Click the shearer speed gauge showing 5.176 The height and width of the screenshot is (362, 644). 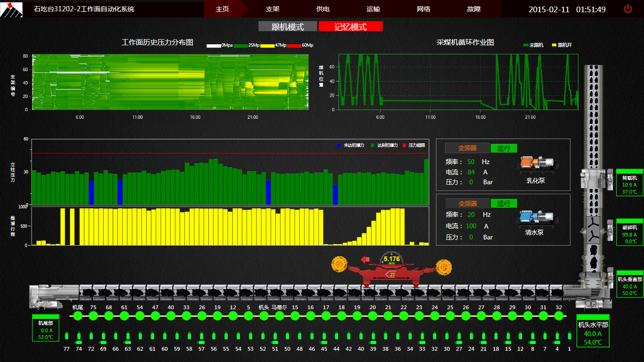click(x=391, y=257)
